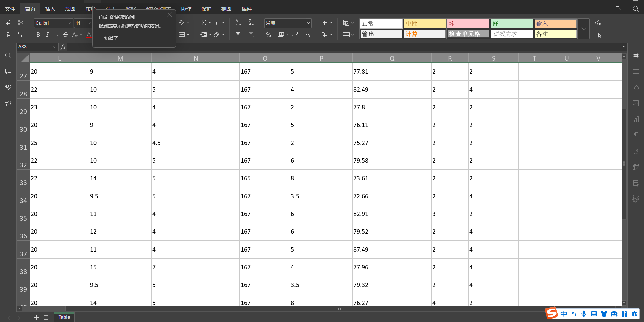Click the AutoSum sigma icon
The height and width of the screenshot is (322, 644).
coord(204,23)
